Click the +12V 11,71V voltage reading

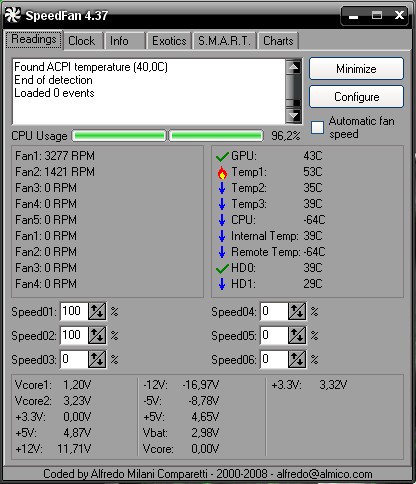53,449
